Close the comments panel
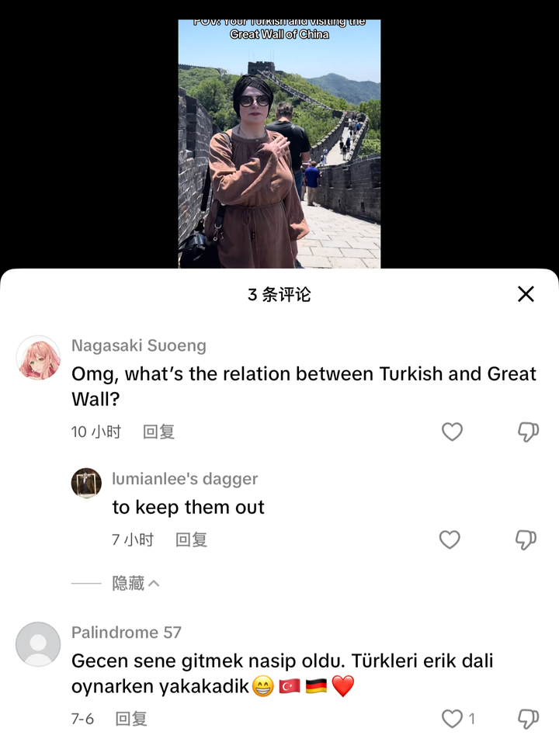This screenshot has height=756, width=559. click(x=526, y=293)
